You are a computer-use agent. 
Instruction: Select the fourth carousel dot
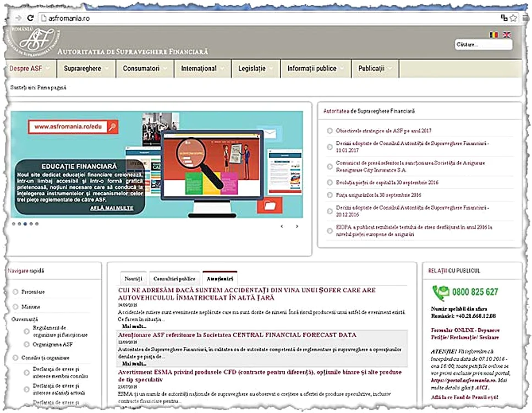(31, 224)
